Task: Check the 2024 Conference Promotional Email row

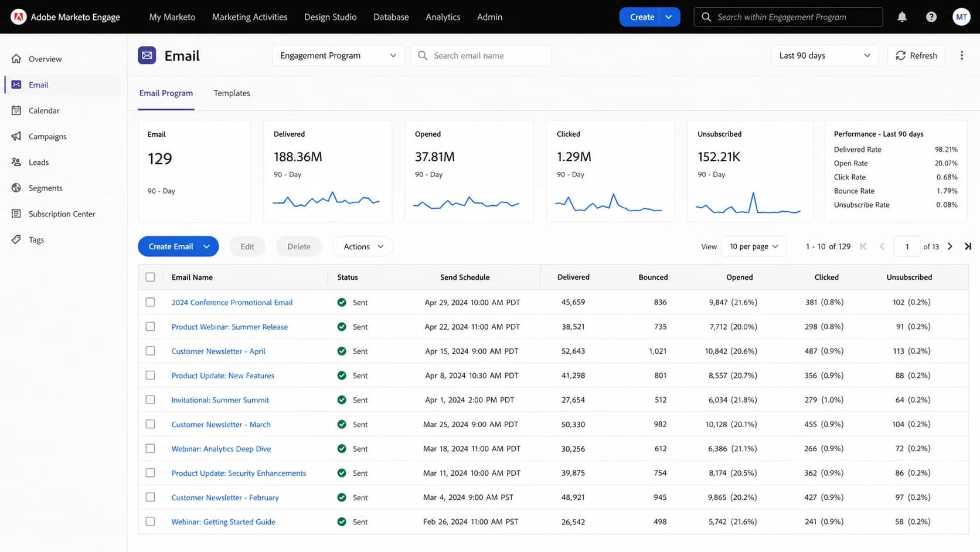Action: point(151,302)
